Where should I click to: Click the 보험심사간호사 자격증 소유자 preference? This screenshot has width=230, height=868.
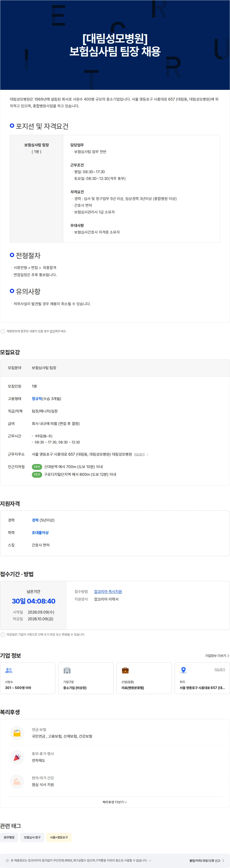(97, 232)
